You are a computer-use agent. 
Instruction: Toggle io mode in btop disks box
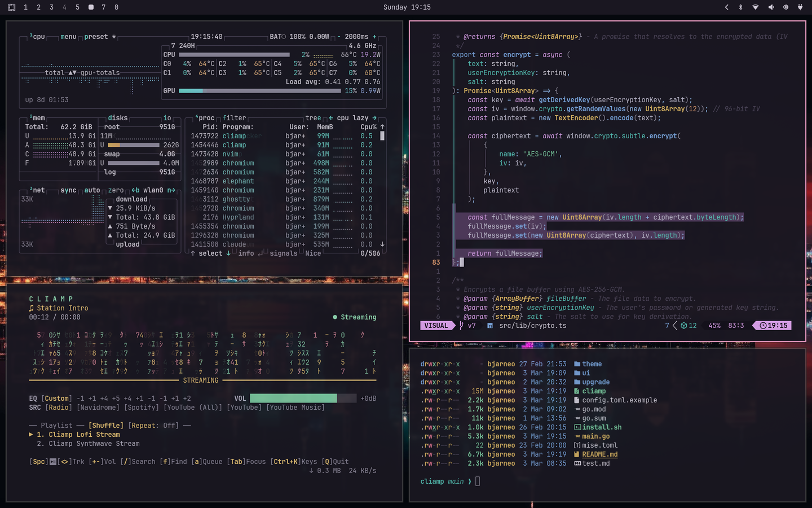click(x=167, y=118)
